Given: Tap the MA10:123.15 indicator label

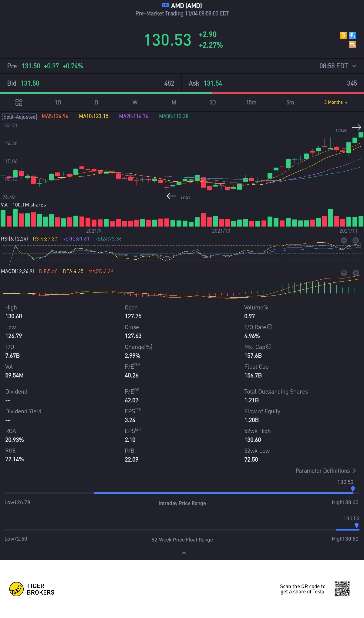Looking at the screenshot, I should pos(93,116).
